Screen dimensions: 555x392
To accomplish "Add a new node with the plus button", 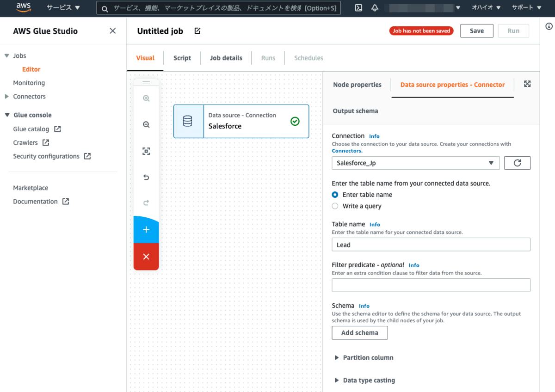I will click(146, 229).
